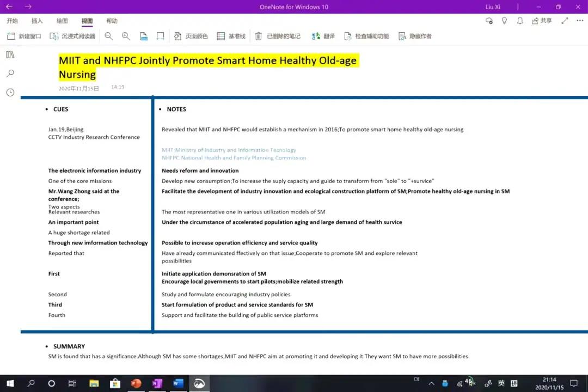Open the notebooks navigation icon in sidebar
The width and height of the screenshot is (588, 392).
[x=10, y=54]
